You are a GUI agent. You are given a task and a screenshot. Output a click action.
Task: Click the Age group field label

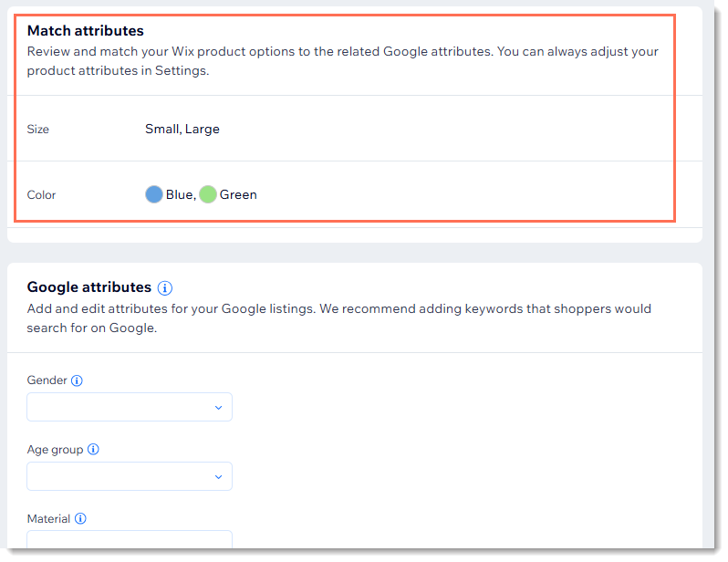pyautogui.click(x=56, y=450)
